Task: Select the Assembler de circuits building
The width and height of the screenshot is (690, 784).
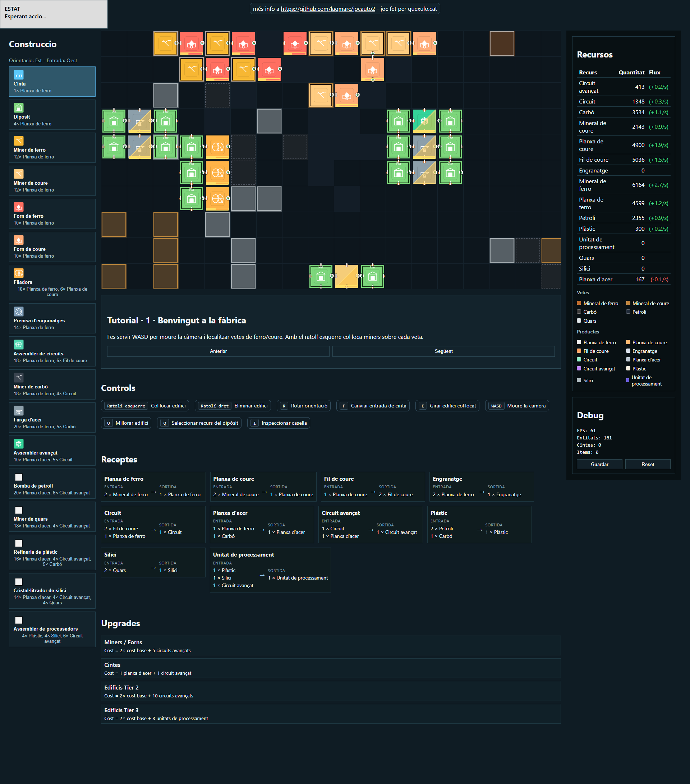Action: tap(52, 351)
